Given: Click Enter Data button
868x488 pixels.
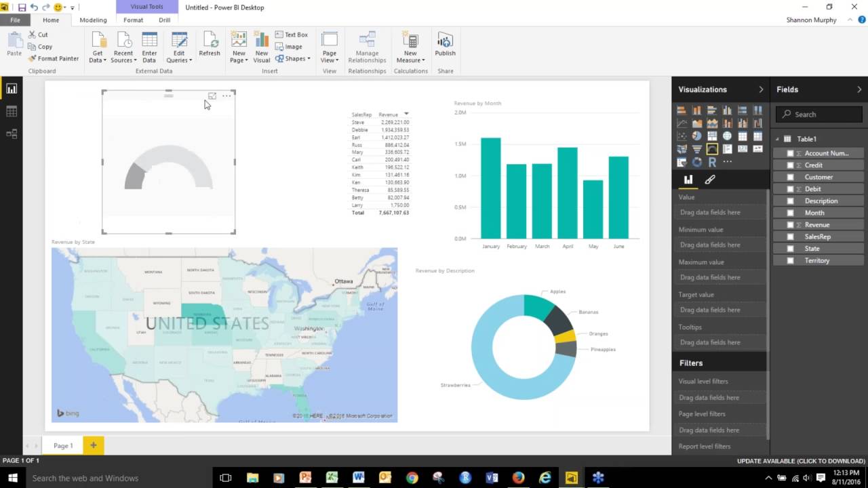Looking at the screenshot, I should 149,47.
